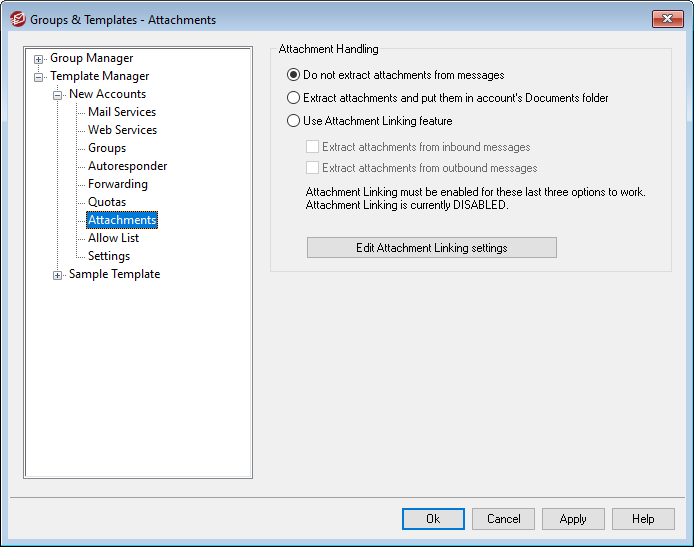
Task: Click Edit Attachment Linking settings button
Action: click(431, 248)
